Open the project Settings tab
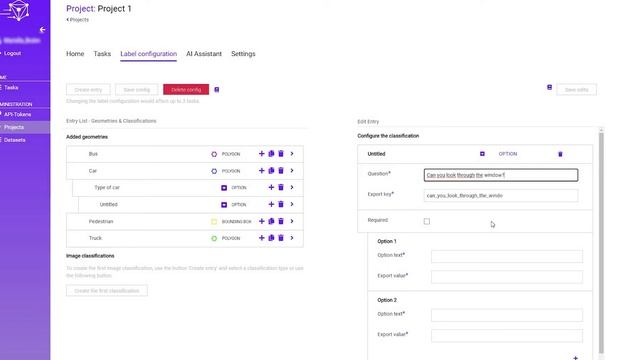The height and width of the screenshot is (360, 640). (x=243, y=54)
